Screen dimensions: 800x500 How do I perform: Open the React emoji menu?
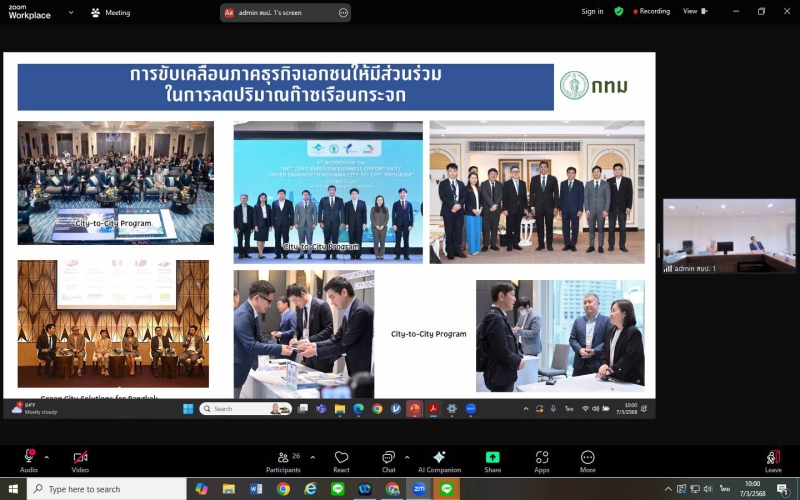[x=341, y=459]
